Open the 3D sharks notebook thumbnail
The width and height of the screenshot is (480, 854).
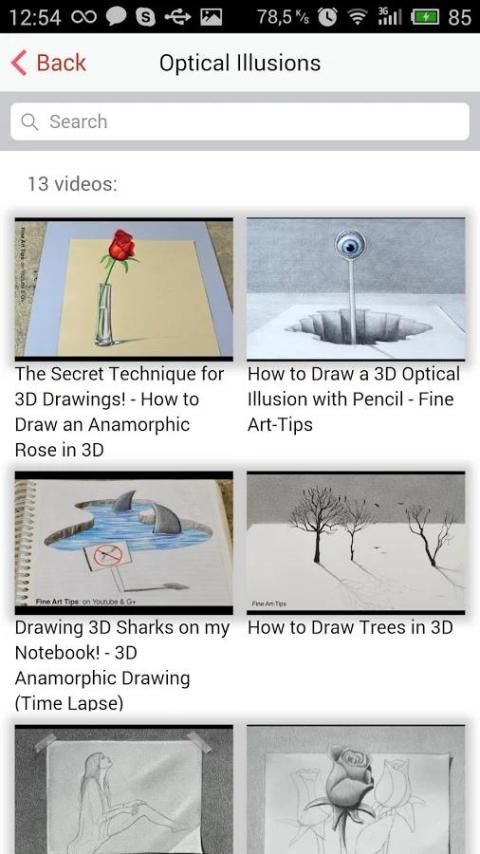124,542
